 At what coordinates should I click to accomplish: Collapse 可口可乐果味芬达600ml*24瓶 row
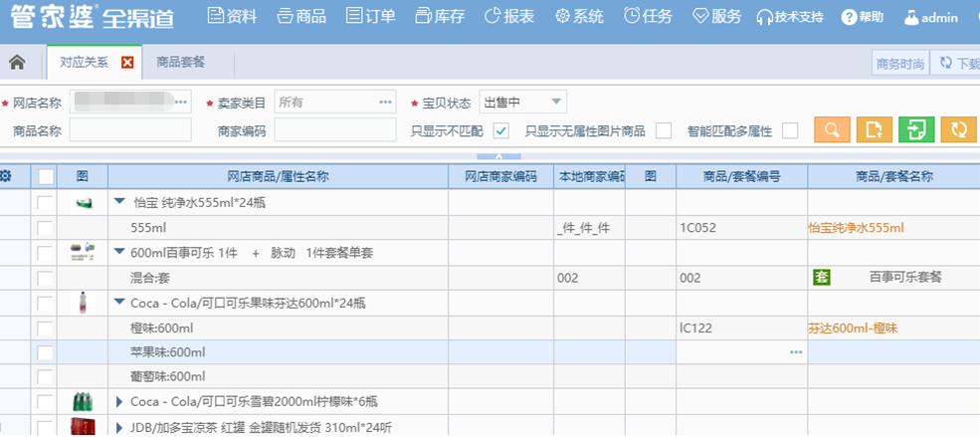[x=120, y=303]
